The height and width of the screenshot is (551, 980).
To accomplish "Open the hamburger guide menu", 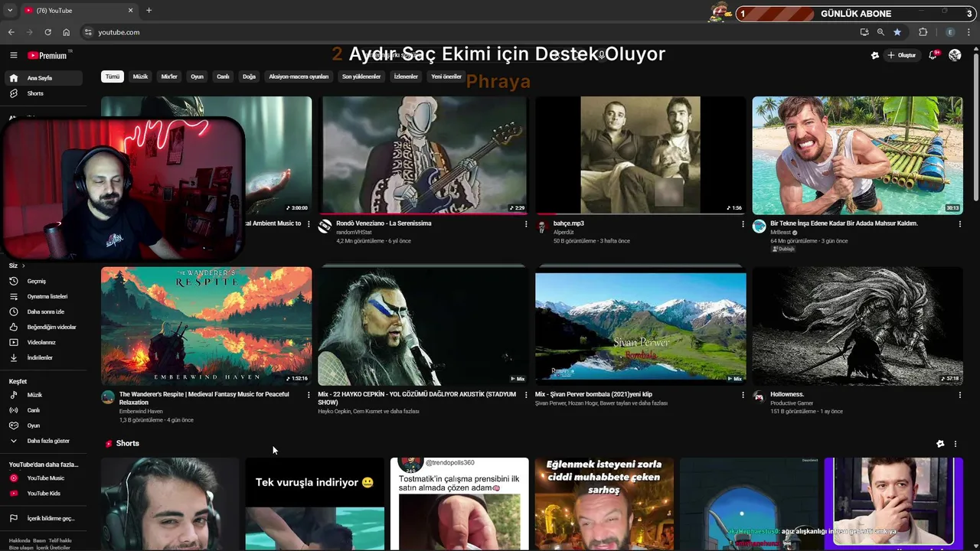I will pos(13,55).
